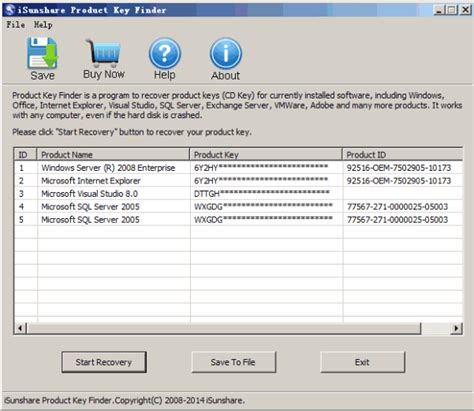Click Product ID 92516-OEM-7502905-10173 in row 2

[x=399, y=181]
